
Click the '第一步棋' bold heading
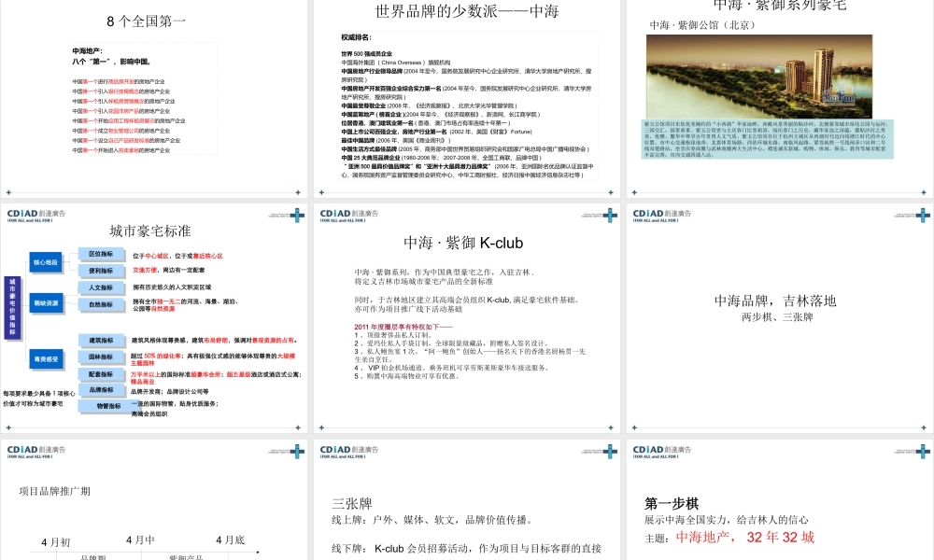click(x=672, y=503)
